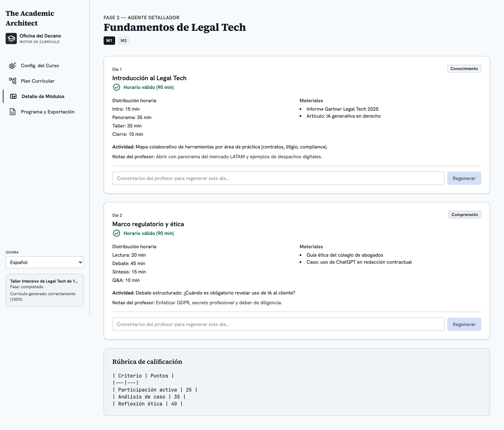504x430 pixels.
Task: Click the Día 1 Actividad mapa colaborativo line
Action: coord(220,147)
